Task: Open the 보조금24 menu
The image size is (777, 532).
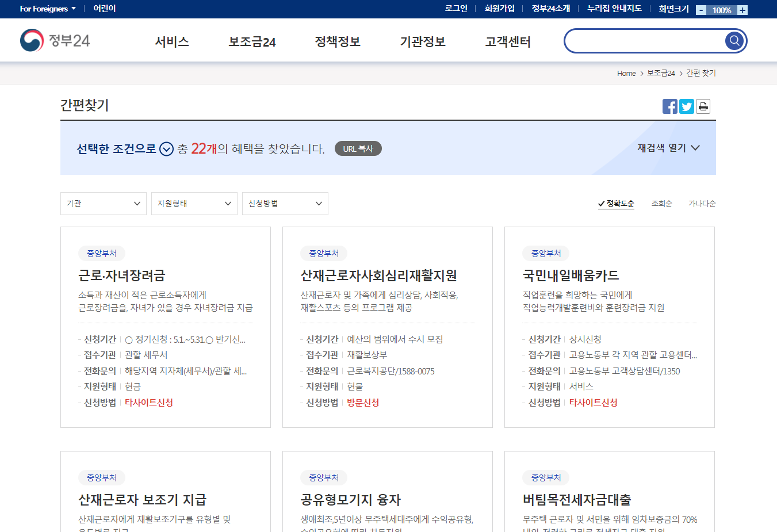Action: [x=252, y=41]
